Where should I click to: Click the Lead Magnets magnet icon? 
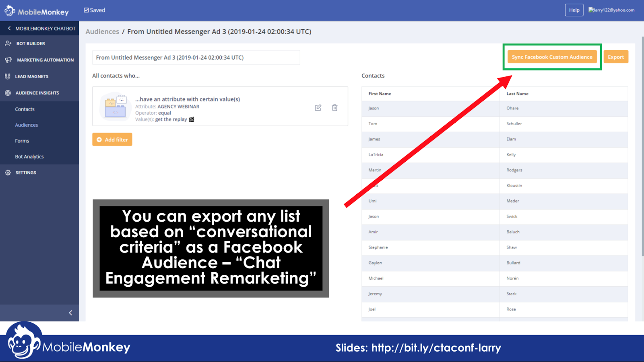8,76
